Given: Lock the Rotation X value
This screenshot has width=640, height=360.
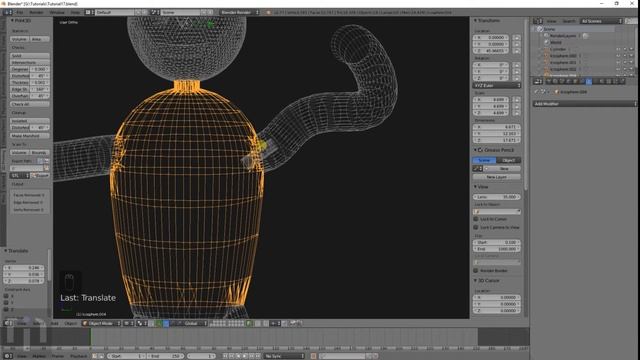Looking at the screenshot, I should pos(517,65).
